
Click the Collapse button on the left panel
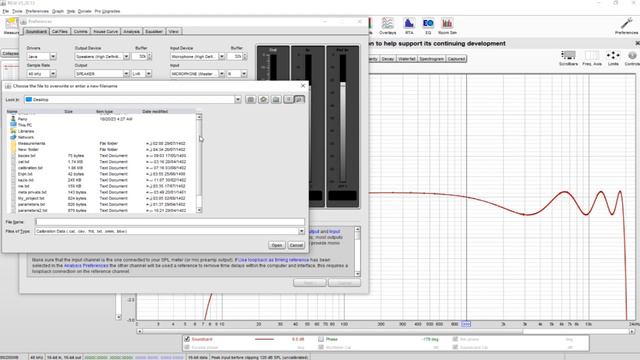pyautogui.click(x=10, y=53)
